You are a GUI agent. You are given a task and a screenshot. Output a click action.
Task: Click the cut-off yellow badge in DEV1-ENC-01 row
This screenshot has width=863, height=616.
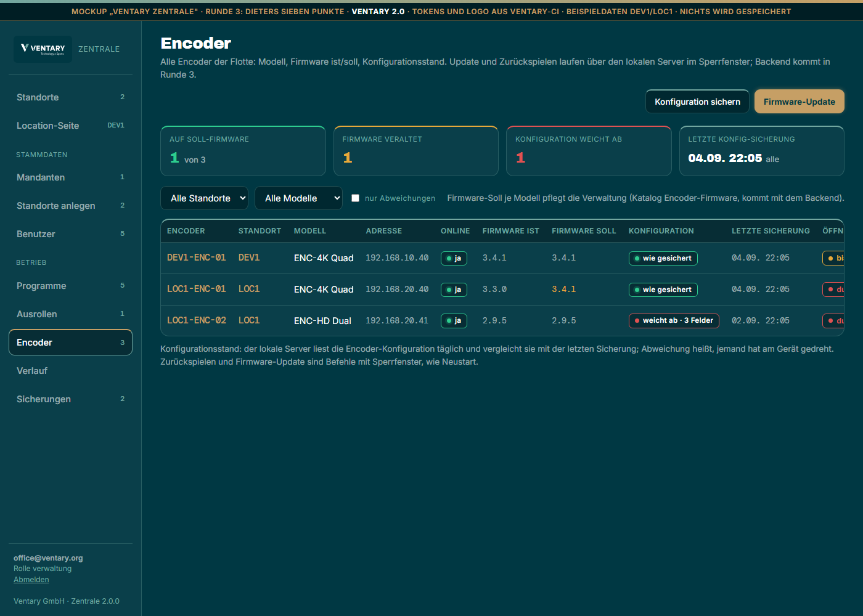[x=833, y=258]
